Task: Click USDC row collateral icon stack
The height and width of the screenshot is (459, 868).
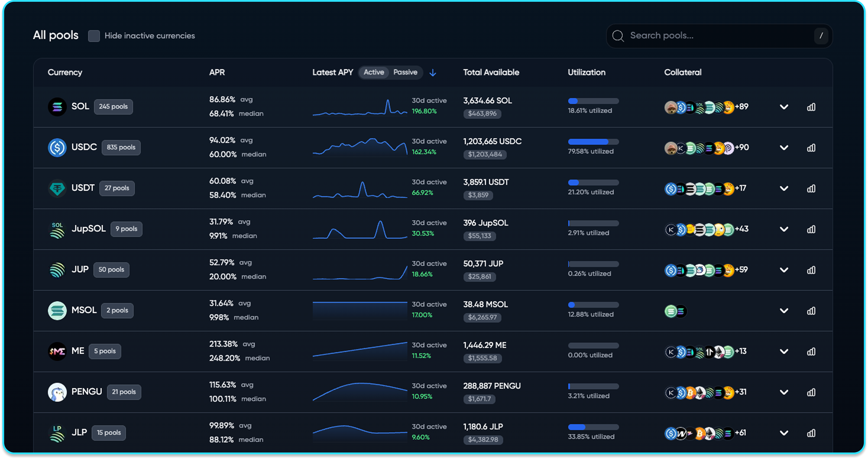Action: pyautogui.click(x=699, y=148)
